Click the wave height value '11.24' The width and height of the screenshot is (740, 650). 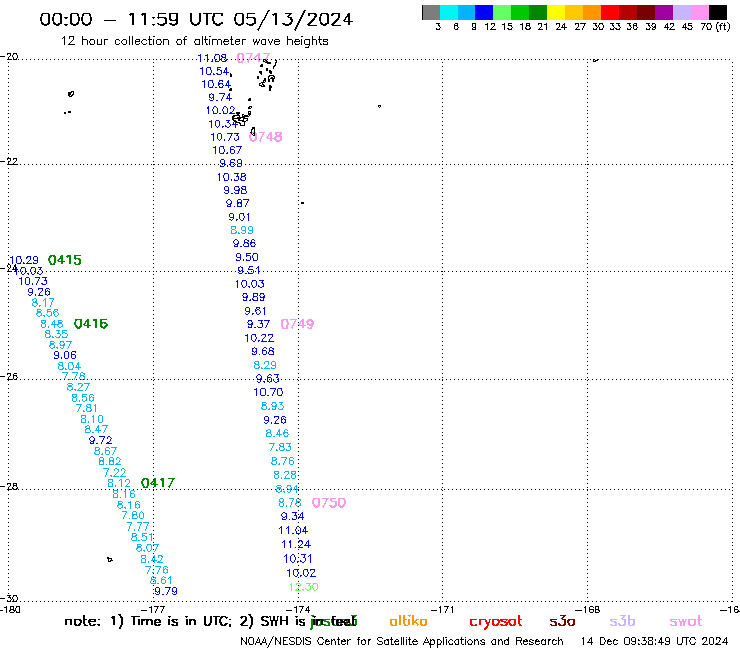296,544
